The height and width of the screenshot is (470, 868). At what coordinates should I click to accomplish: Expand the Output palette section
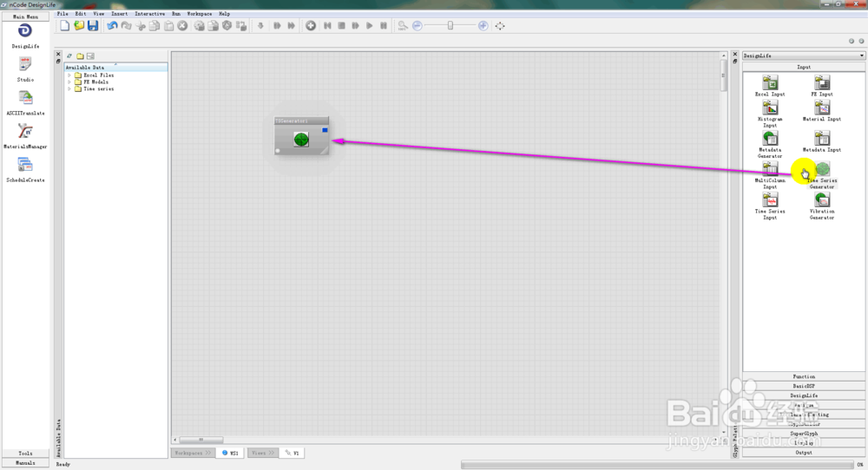tap(804, 453)
